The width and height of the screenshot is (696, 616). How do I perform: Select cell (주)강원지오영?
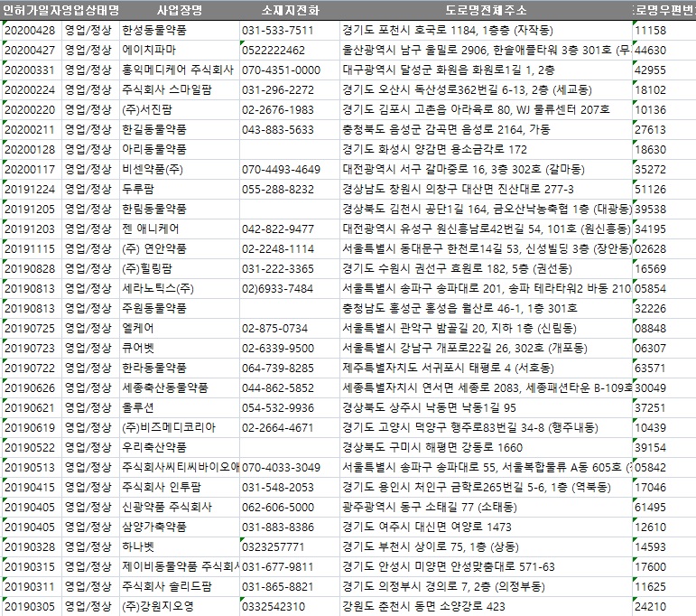[180, 607]
